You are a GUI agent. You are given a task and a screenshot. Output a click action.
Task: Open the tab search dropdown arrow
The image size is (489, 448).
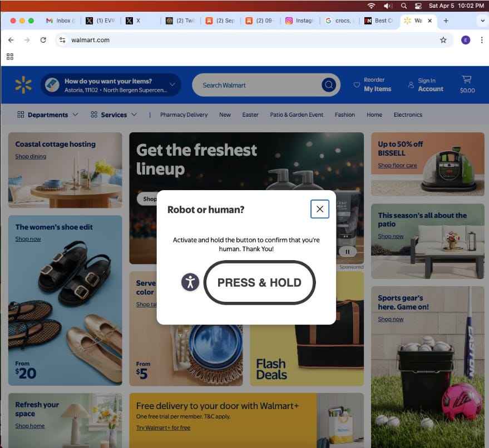482,21
